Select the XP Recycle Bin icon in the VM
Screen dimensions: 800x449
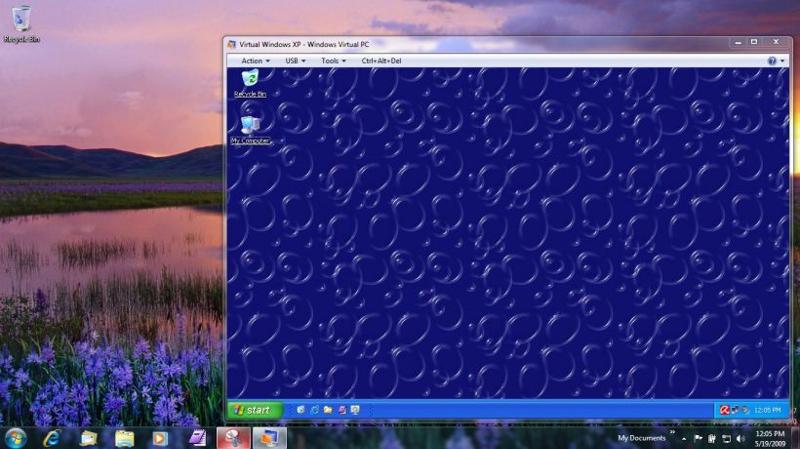pos(250,84)
